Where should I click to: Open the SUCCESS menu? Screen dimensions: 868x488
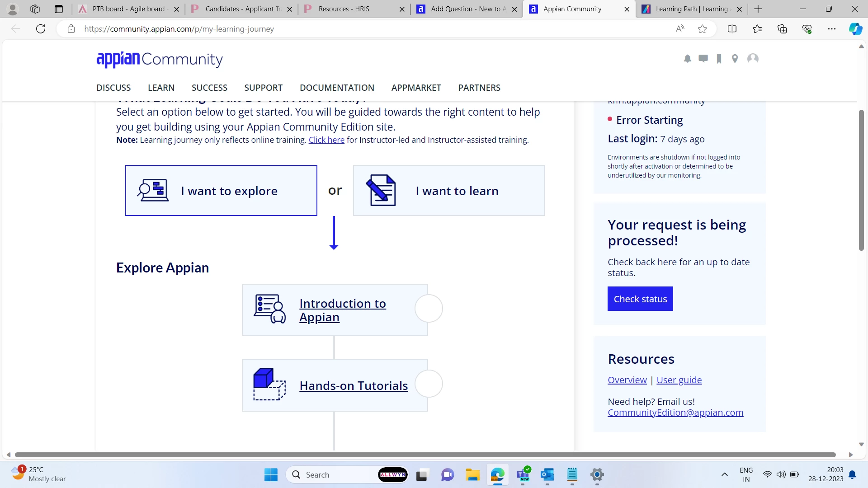tap(209, 88)
